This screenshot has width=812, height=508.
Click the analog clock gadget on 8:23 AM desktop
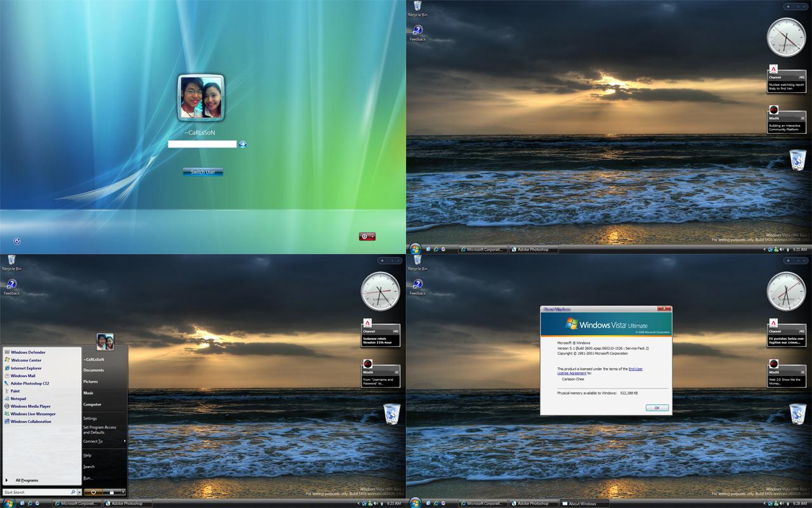click(380, 292)
